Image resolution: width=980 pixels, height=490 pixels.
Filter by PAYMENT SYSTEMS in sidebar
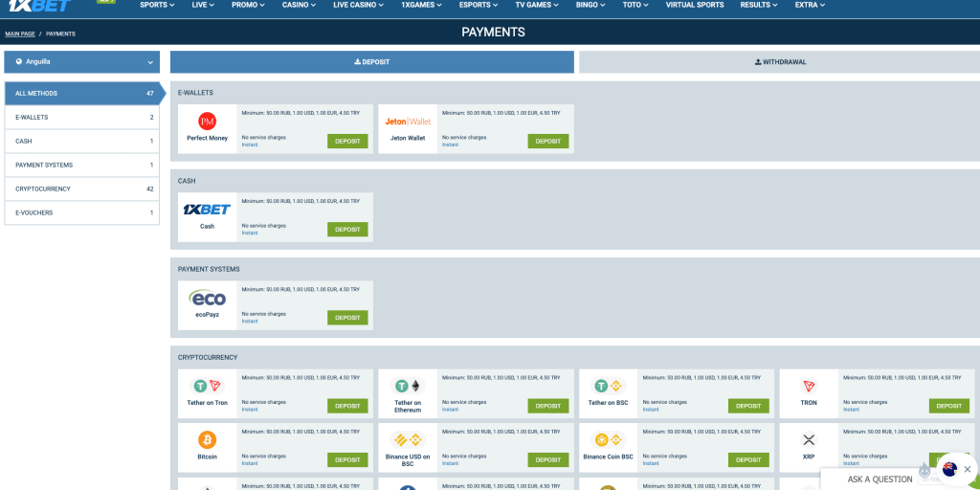[82, 165]
